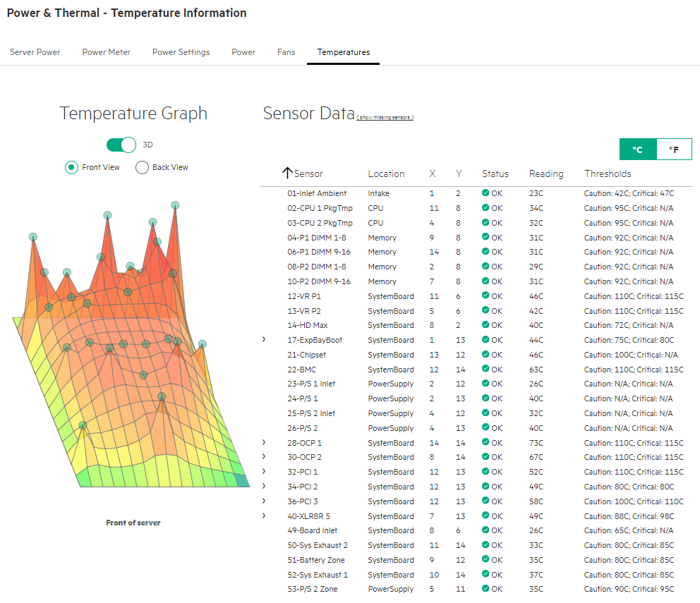The height and width of the screenshot is (603, 700).
Task: Click OK status icon for 10-P2 DIMM 9-16
Action: point(485,281)
